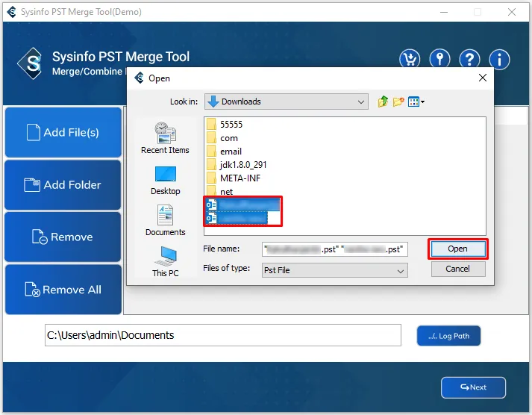Image resolution: width=532 pixels, height=415 pixels.
Task: Go up one folder level icon
Action: click(384, 102)
